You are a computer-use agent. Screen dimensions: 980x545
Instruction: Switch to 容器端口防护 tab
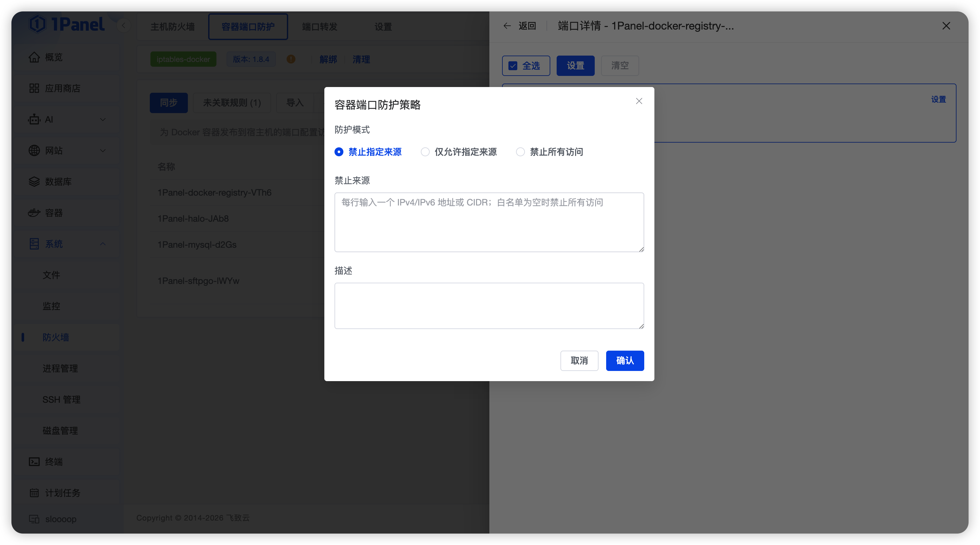click(x=248, y=27)
